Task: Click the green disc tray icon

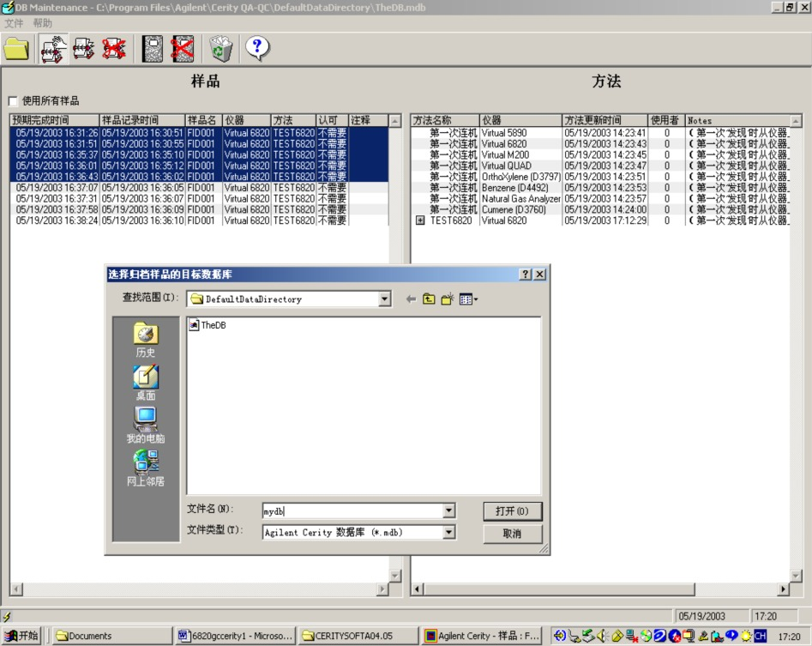Action: (645, 636)
